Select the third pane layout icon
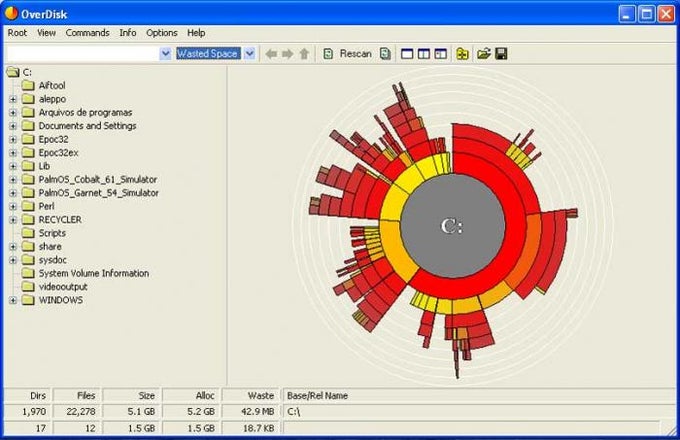The image size is (680, 440). [x=440, y=53]
